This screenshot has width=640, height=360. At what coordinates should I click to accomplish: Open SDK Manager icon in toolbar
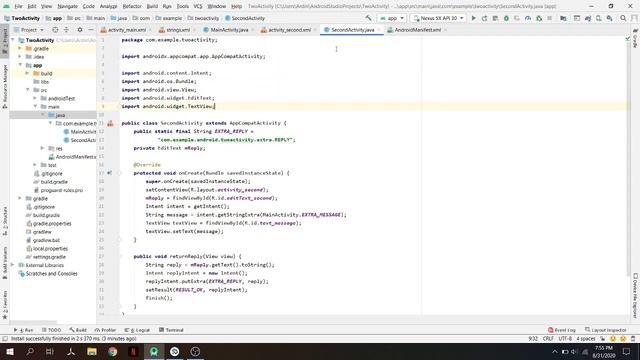(609, 18)
